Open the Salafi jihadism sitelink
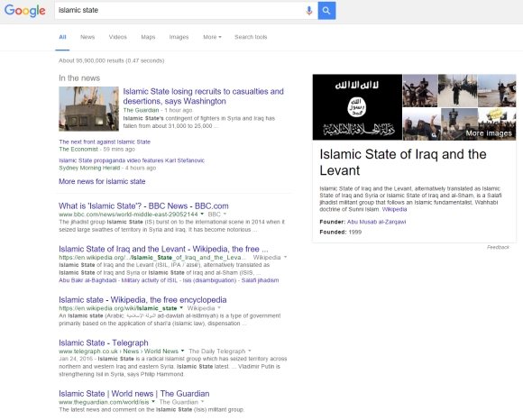Screen dimensions: 523x420 pyautogui.click(x=261, y=280)
